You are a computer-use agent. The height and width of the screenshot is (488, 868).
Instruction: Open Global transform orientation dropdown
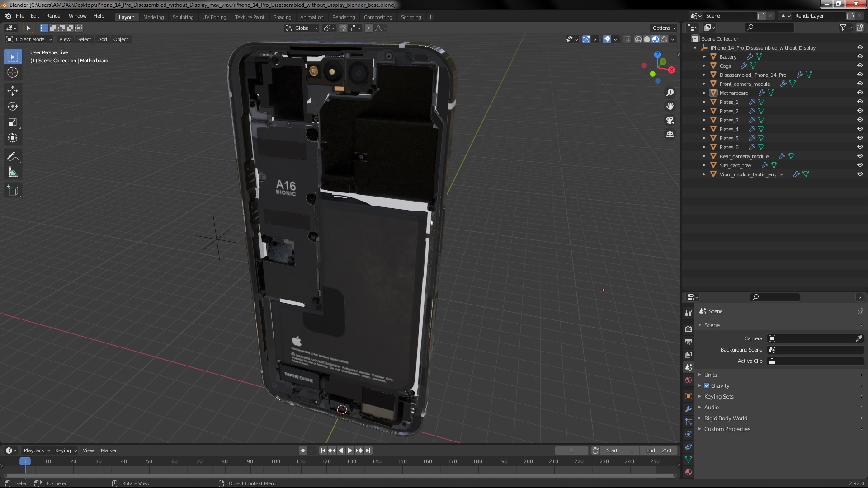[x=302, y=28]
